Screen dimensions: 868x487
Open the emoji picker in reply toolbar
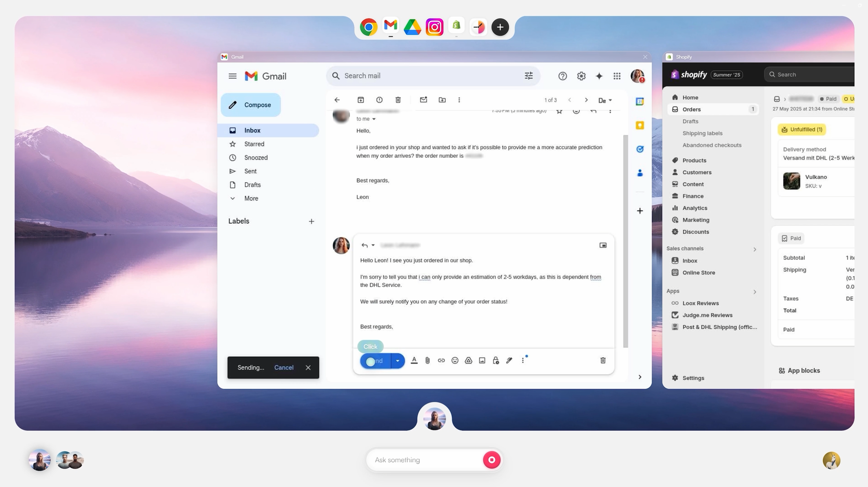(x=455, y=361)
